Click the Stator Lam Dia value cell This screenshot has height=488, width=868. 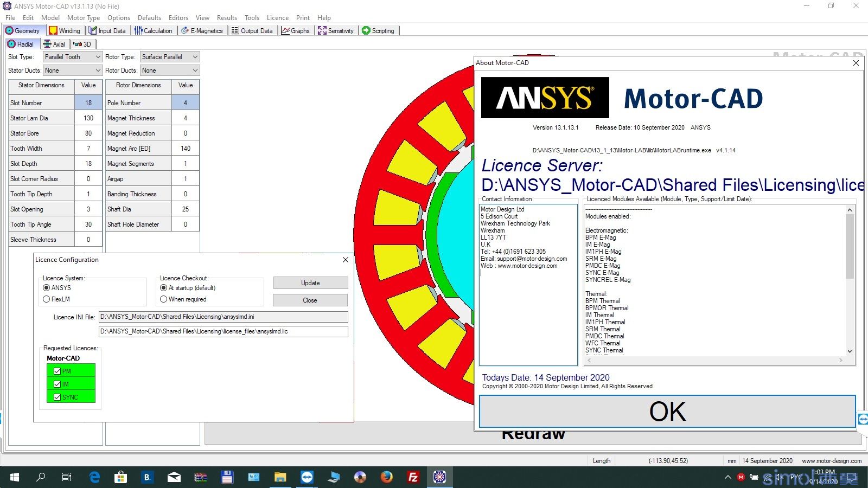[x=88, y=118]
